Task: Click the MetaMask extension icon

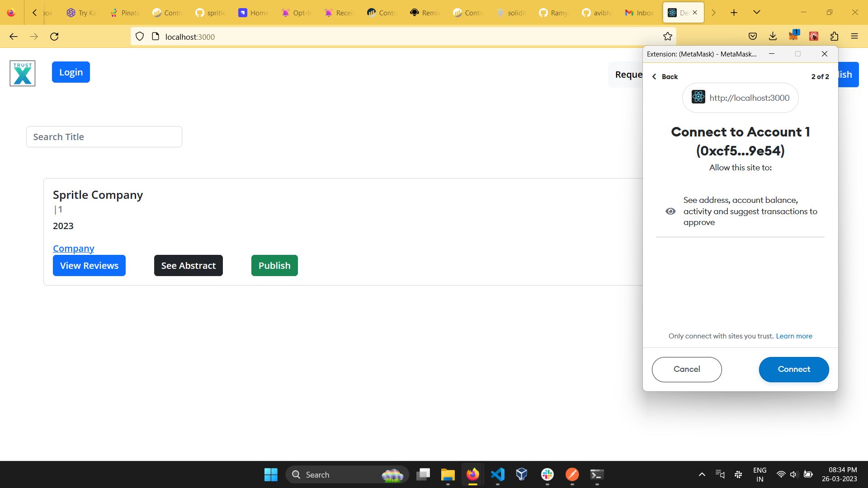Action: pos(793,36)
